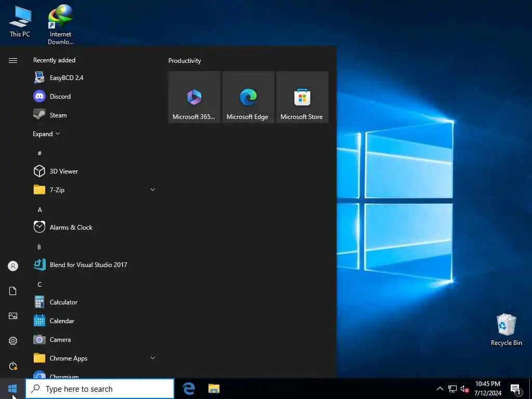Open Settings gear in Start sidebar
The width and height of the screenshot is (532, 399).
(13, 341)
